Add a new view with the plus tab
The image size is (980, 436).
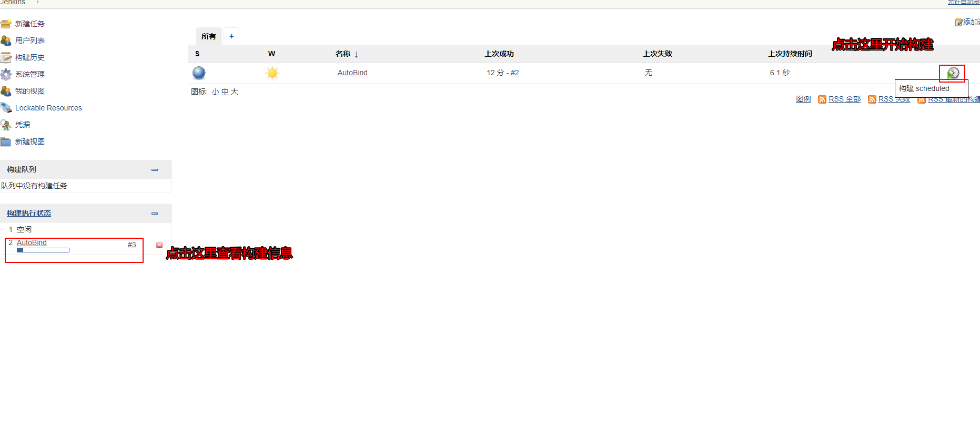pyautogui.click(x=231, y=36)
